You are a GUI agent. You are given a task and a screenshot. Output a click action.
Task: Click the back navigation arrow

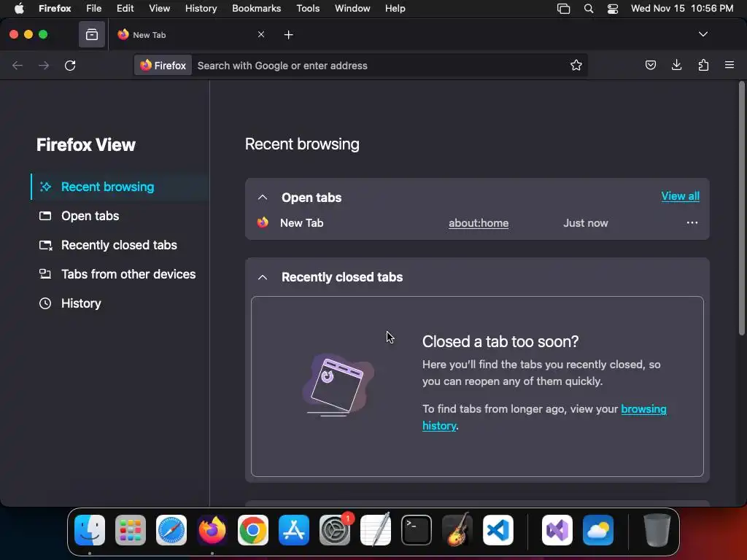[18, 65]
